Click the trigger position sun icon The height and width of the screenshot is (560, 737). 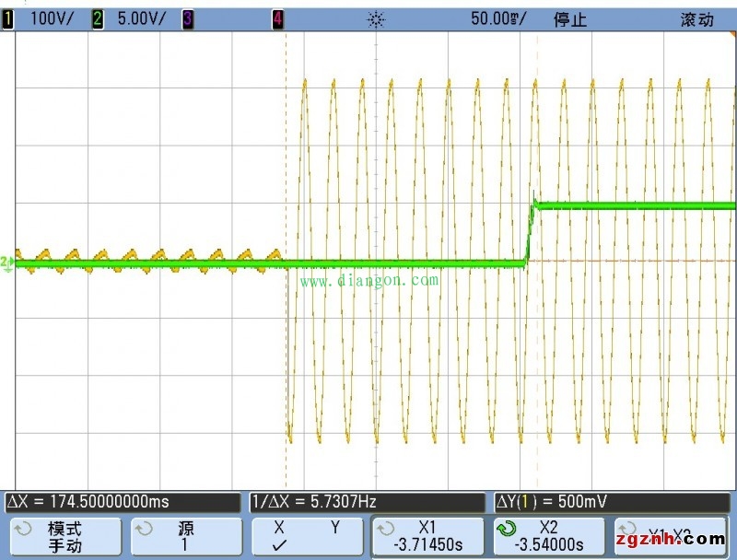point(375,19)
